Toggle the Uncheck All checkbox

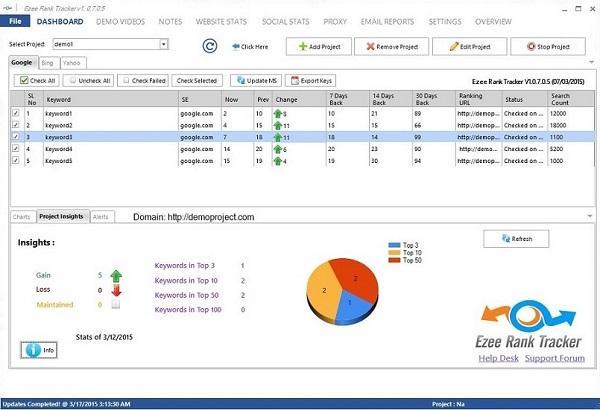pos(73,80)
